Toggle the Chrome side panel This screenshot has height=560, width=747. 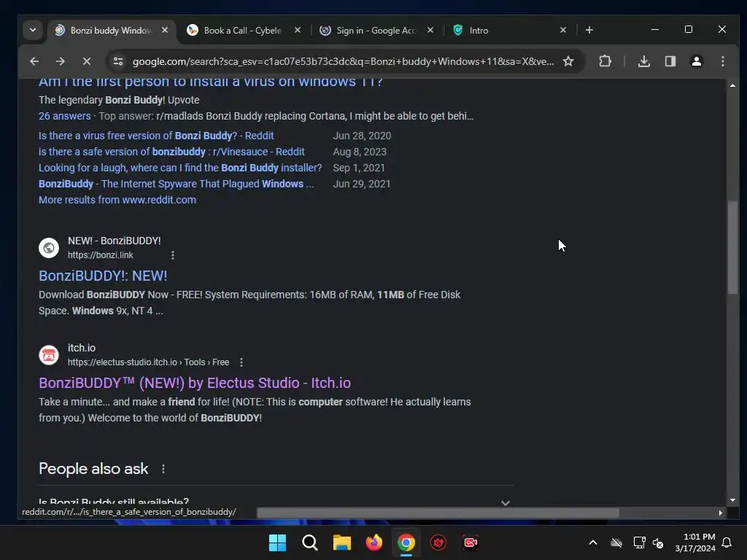(x=670, y=61)
